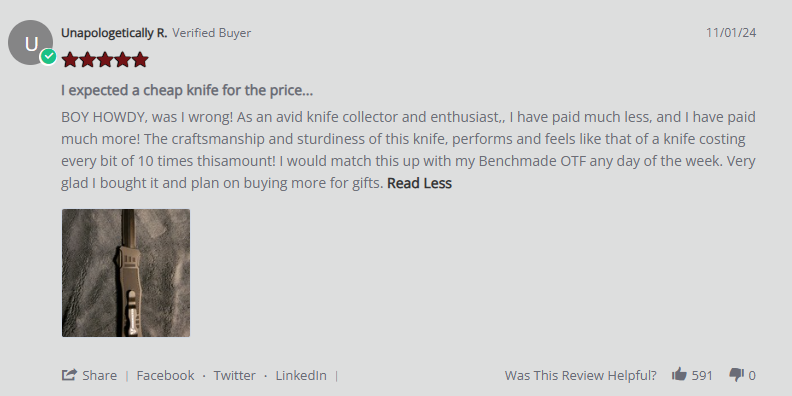
Task: Click the Share arrow icon
Action: pyautogui.click(x=69, y=375)
